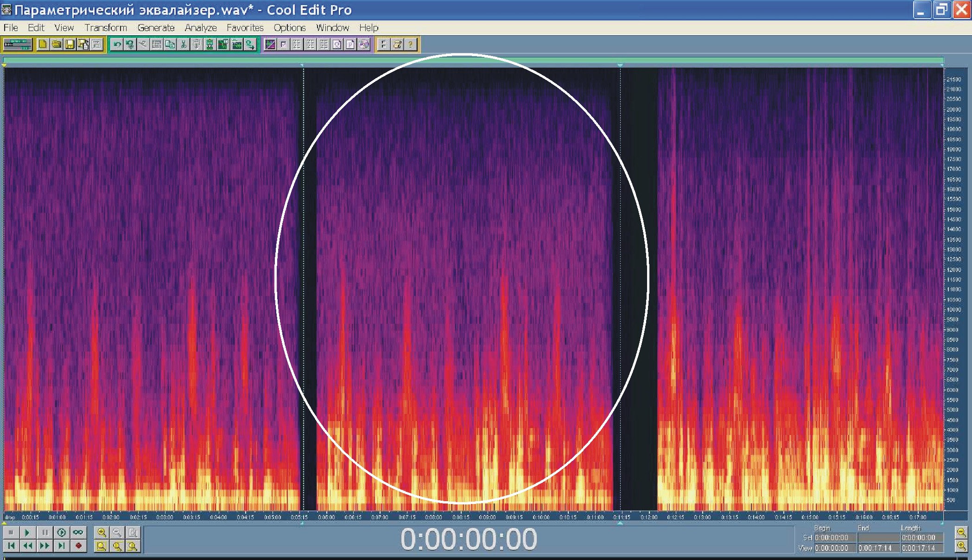Click the letter P page icon
Image resolution: width=972 pixels, height=560 pixels.
click(x=350, y=44)
